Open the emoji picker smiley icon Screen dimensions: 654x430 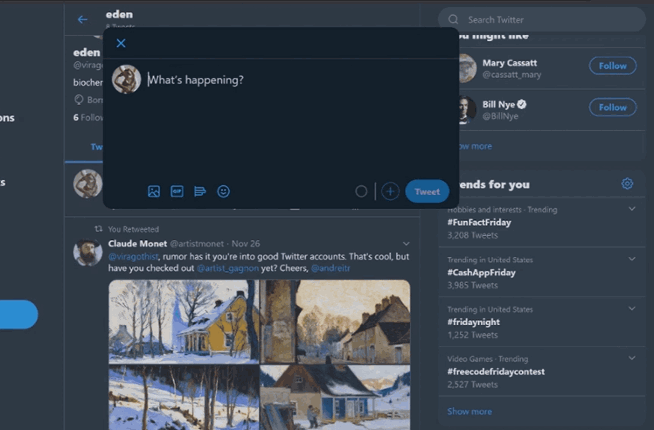224,191
